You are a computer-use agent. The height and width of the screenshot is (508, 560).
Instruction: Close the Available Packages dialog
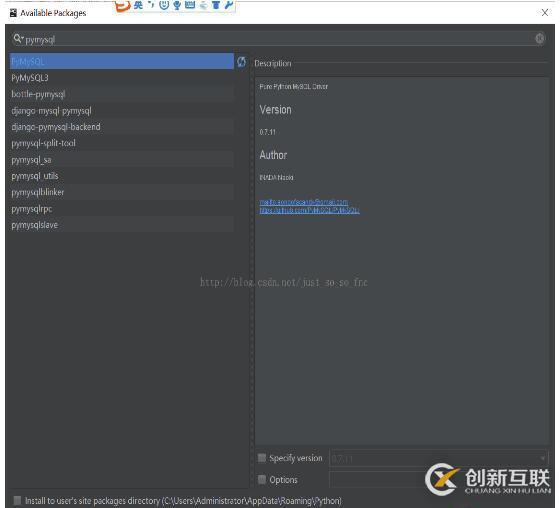coord(545,13)
